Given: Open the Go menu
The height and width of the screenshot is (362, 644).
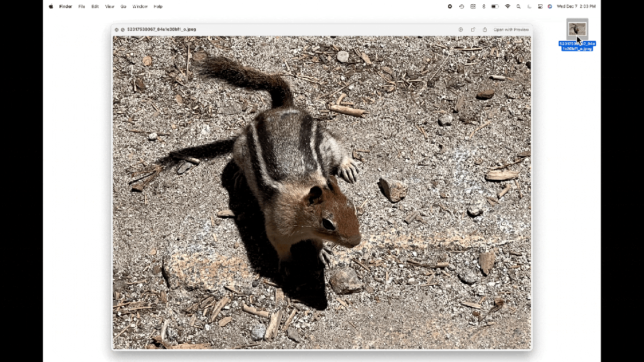Looking at the screenshot, I should coord(123,6).
